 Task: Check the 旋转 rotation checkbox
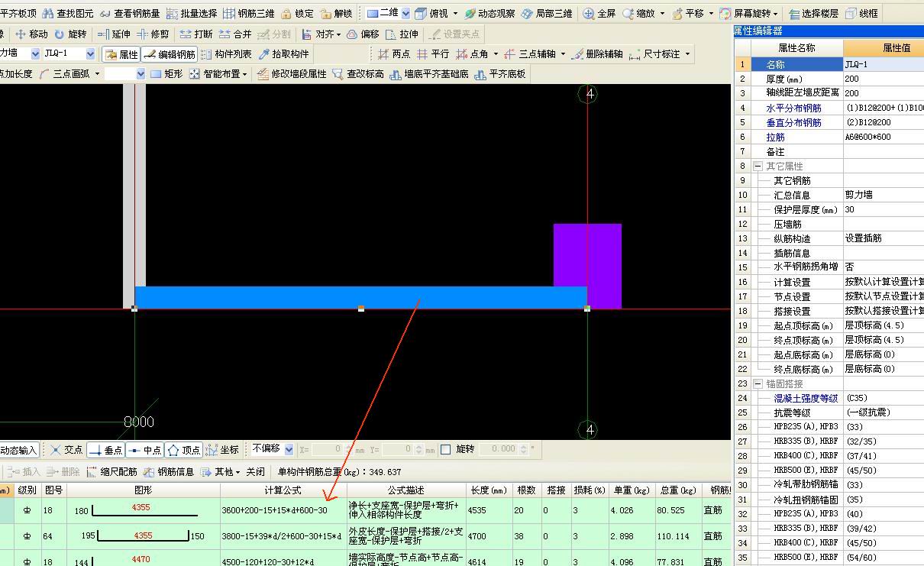click(x=446, y=449)
